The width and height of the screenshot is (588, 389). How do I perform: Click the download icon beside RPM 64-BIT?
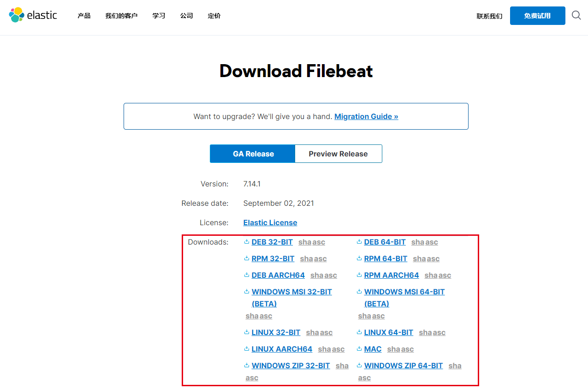tap(359, 258)
